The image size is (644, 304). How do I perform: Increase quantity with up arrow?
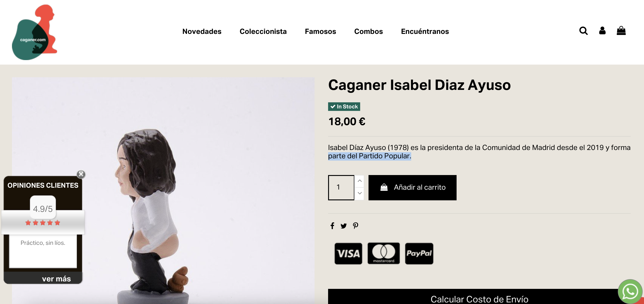359,181
